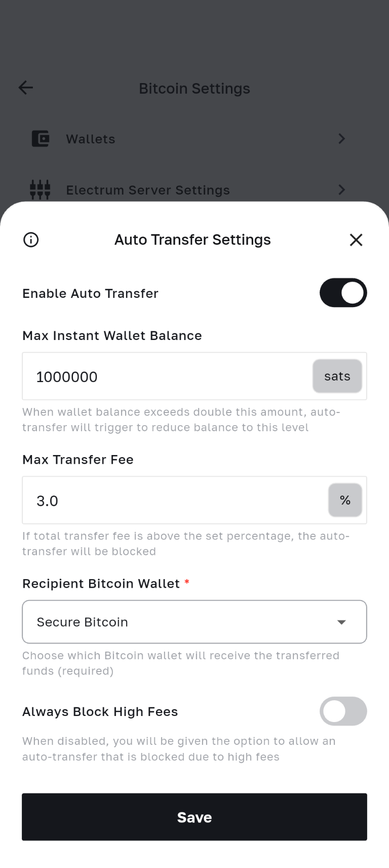Select the Wallets menu item
Viewport: 389px width, 868px height.
point(91,139)
